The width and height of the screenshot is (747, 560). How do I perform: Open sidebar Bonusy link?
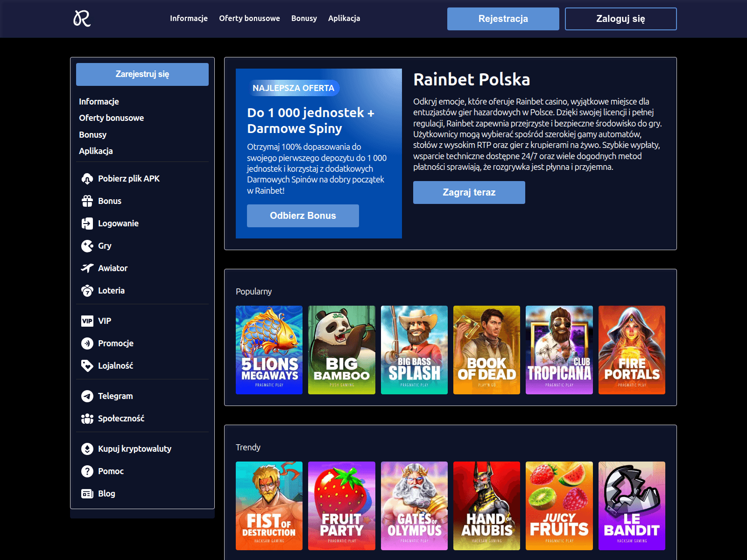(93, 135)
